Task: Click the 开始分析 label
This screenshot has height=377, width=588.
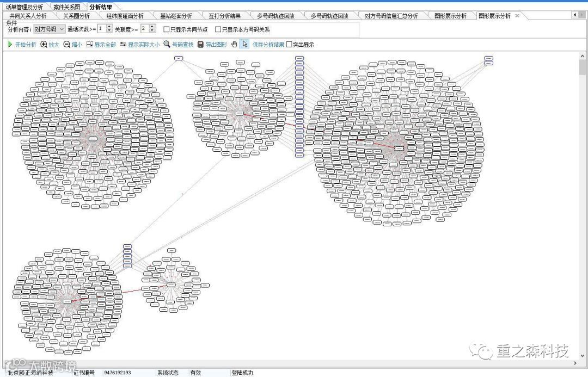Action: pos(26,45)
